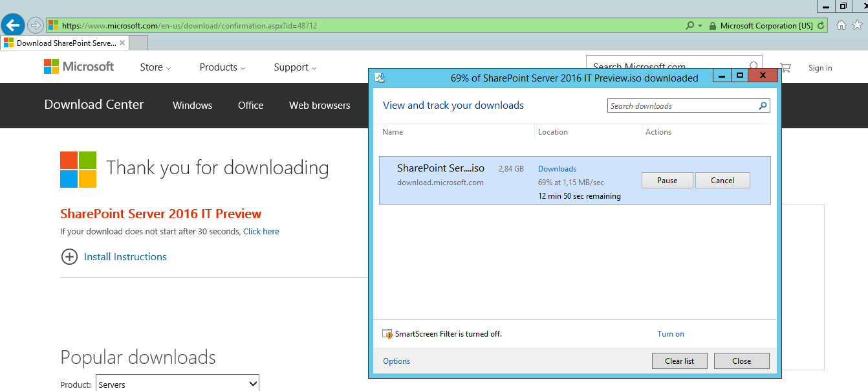868x391 pixels.
Task: Open the Web browsers menu item
Action: click(320, 106)
